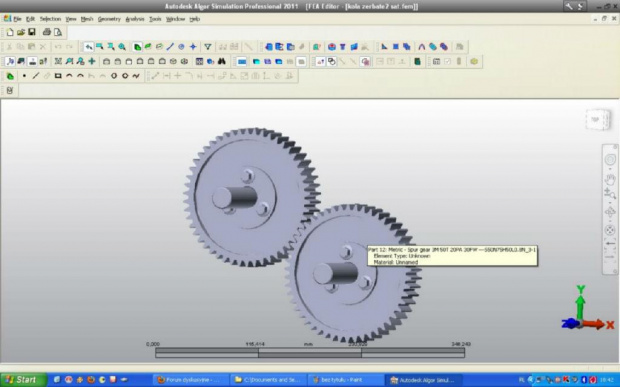Click the New file icon
Image resolution: width=620 pixels, height=387 pixels.
click(x=10, y=32)
